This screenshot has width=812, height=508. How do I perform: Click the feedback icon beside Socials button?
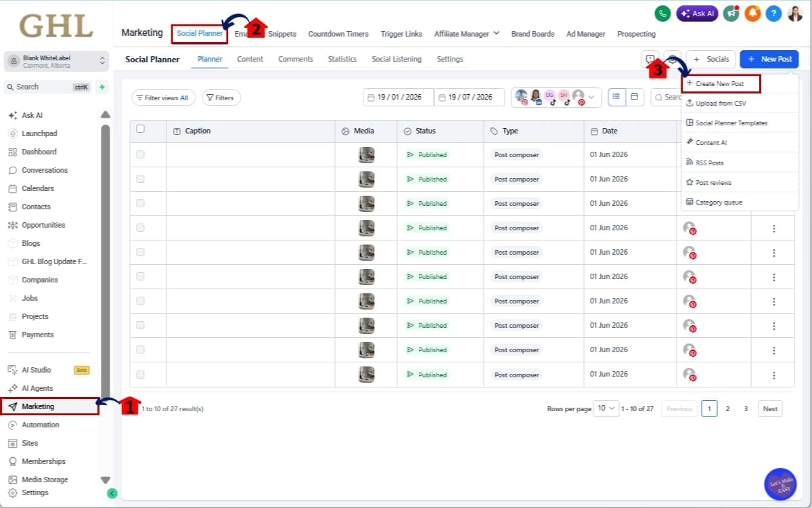650,59
